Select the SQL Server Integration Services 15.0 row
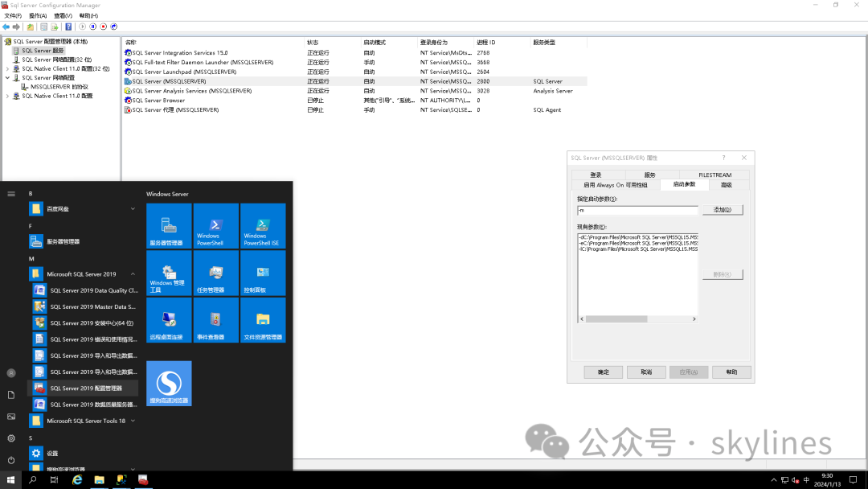This screenshot has width=868, height=489. (354, 52)
